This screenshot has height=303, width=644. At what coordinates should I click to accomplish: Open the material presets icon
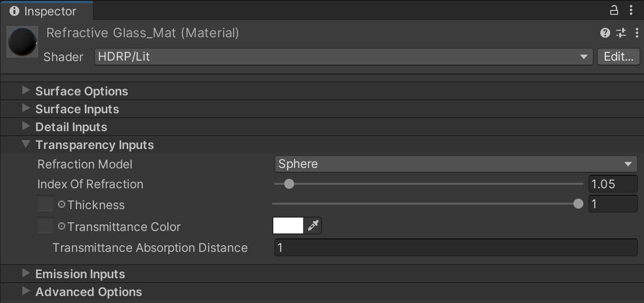(x=620, y=33)
